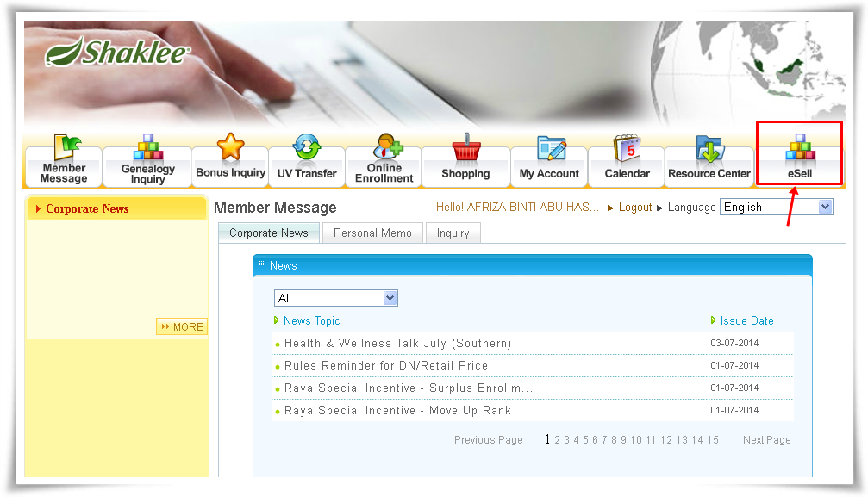Go to news page 10
The width and height of the screenshot is (868, 497).
636,440
